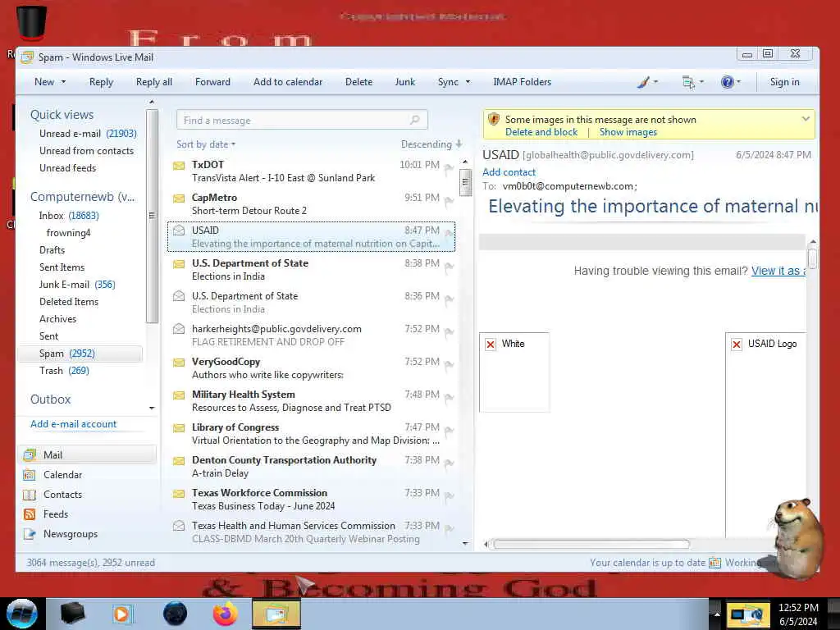The image size is (840, 630).
Task: Click the horizontal scrollbar in the reading pane
Action: pos(591,545)
